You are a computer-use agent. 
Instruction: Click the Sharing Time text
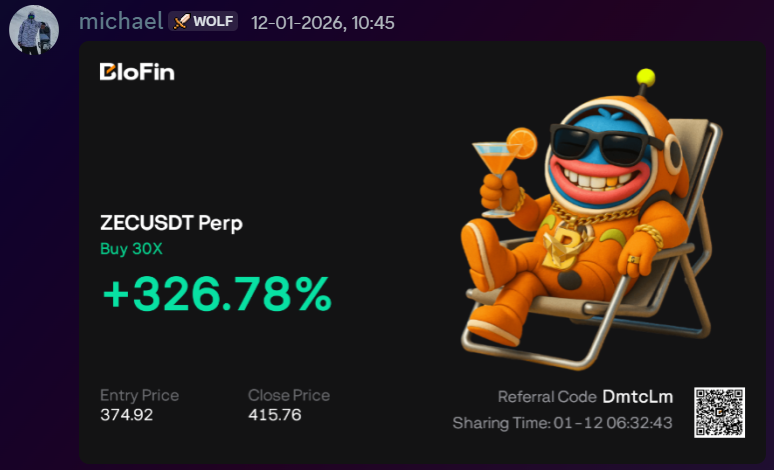coord(562,423)
